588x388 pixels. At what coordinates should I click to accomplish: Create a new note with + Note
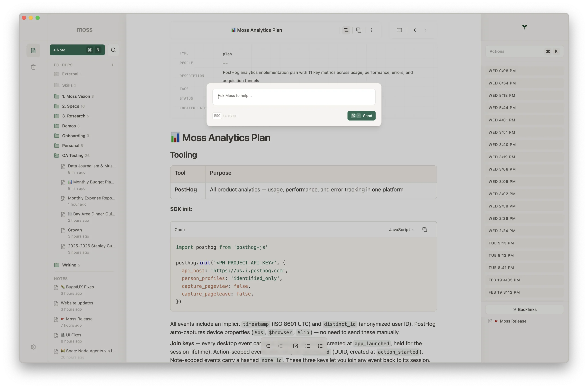77,50
